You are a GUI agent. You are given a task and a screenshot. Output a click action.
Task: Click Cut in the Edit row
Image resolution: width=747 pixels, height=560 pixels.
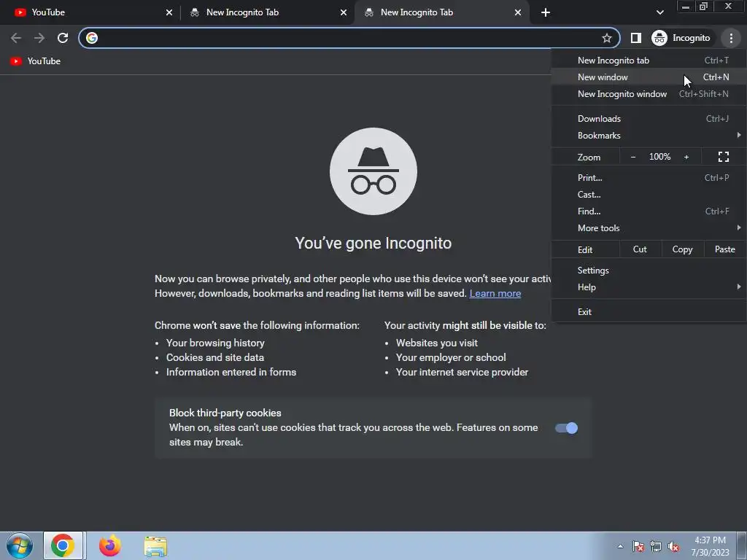pos(640,249)
